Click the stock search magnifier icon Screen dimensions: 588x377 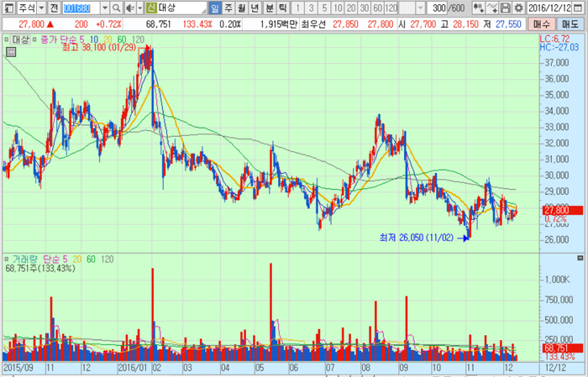click(x=117, y=8)
